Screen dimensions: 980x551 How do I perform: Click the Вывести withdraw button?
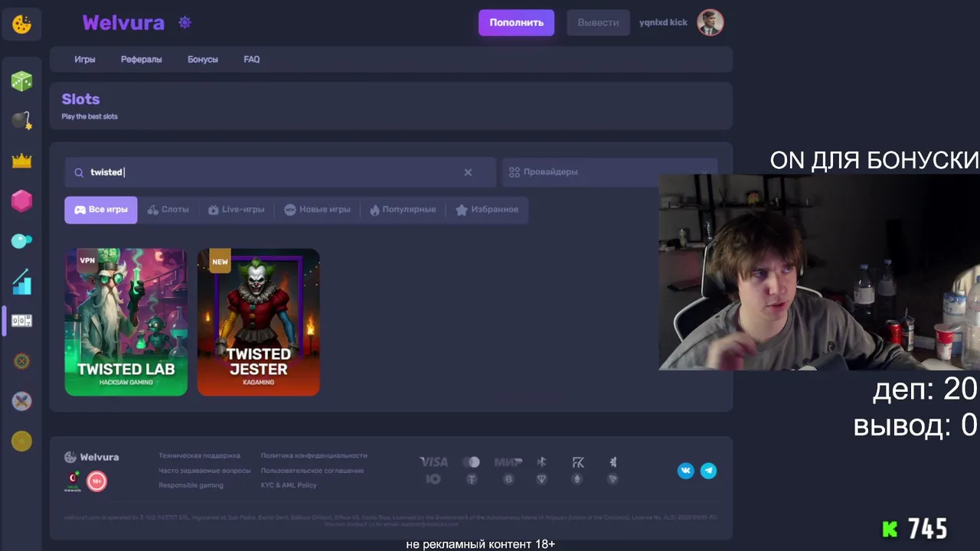pos(598,23)
